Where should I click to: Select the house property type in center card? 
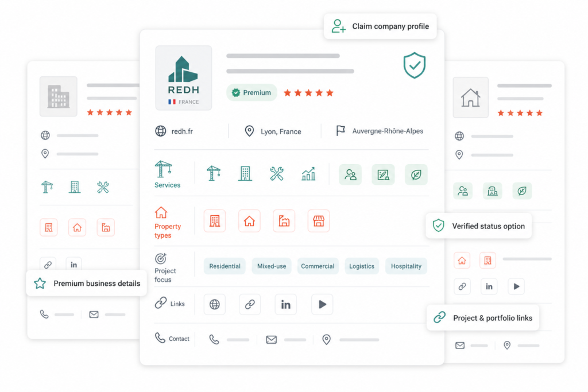[x=249, y=221]
